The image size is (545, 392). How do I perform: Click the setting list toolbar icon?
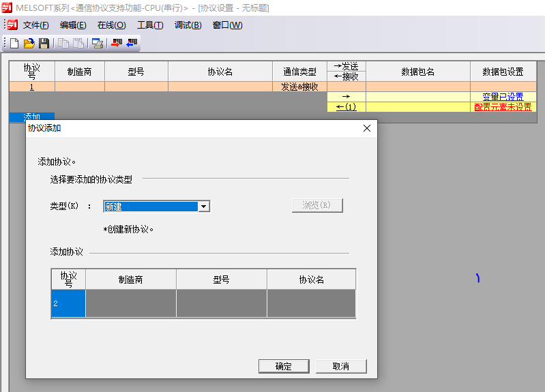click(98, 44)
